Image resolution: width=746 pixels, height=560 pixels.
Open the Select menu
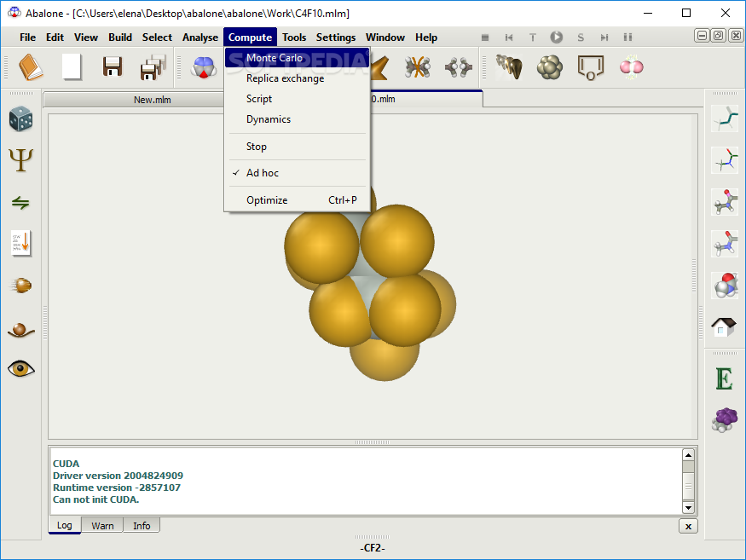[x=157, y=38]
